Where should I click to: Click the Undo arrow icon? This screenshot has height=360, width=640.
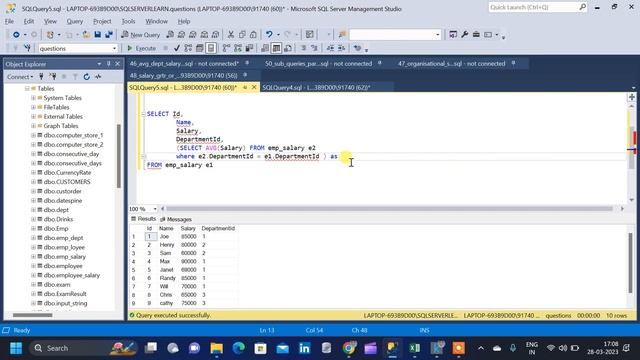click(x=269, y=35)
